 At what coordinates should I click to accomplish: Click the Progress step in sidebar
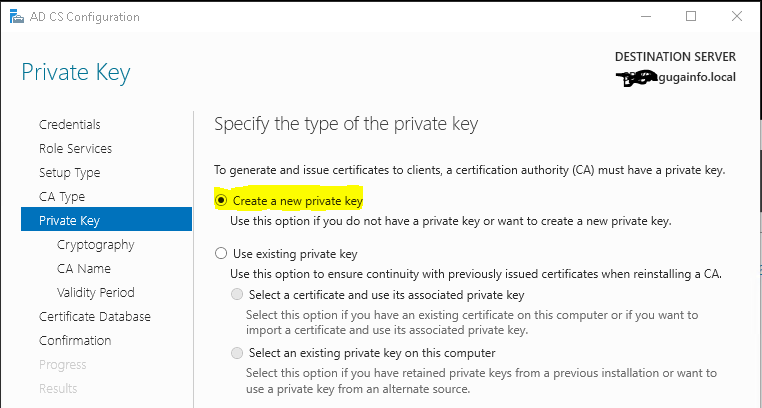(x=63, y=364)
